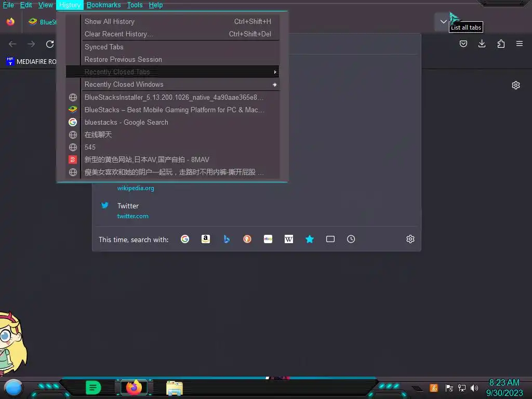The width and height of the screenshot is (532, 399).
Task: Go back one page
Action: click(x=12, y=44)
